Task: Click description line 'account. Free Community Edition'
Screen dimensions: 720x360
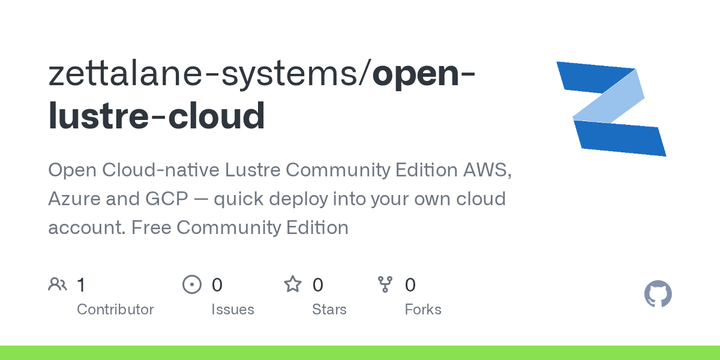Action: click(198, 227)
